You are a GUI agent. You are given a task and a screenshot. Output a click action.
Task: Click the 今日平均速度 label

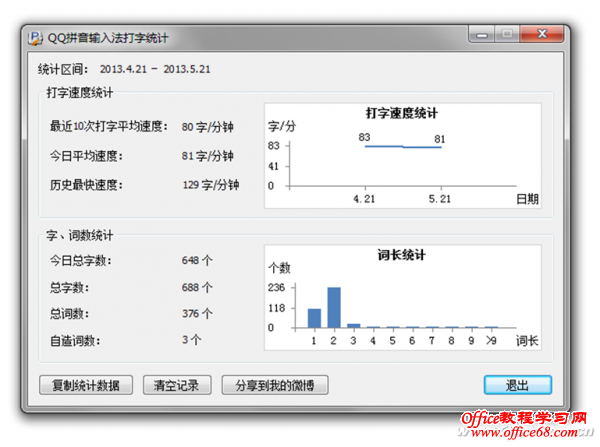[x=86, y=156]
